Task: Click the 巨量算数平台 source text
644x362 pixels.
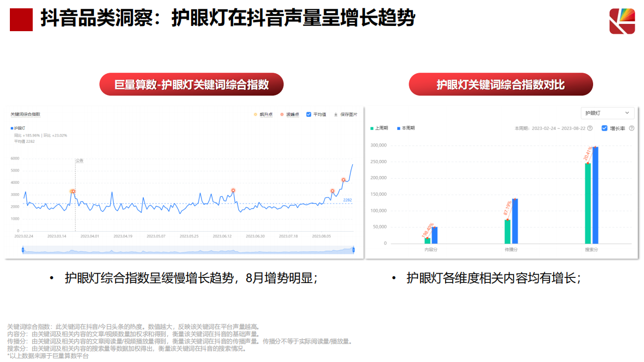Action: 71,357
